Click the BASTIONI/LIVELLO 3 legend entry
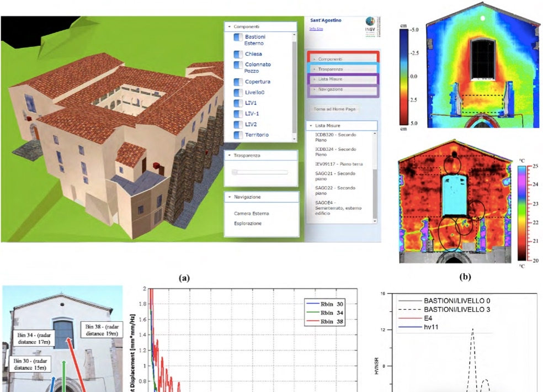The height and width of the screenshot is (392, 543). pos(444,310)
